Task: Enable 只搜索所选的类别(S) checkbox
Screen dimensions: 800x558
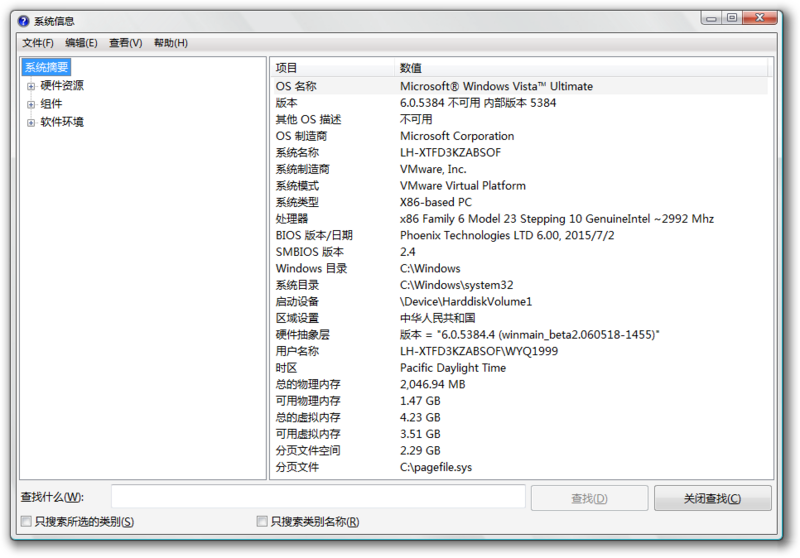Action: pyautogui.click(x=26, y=521)
